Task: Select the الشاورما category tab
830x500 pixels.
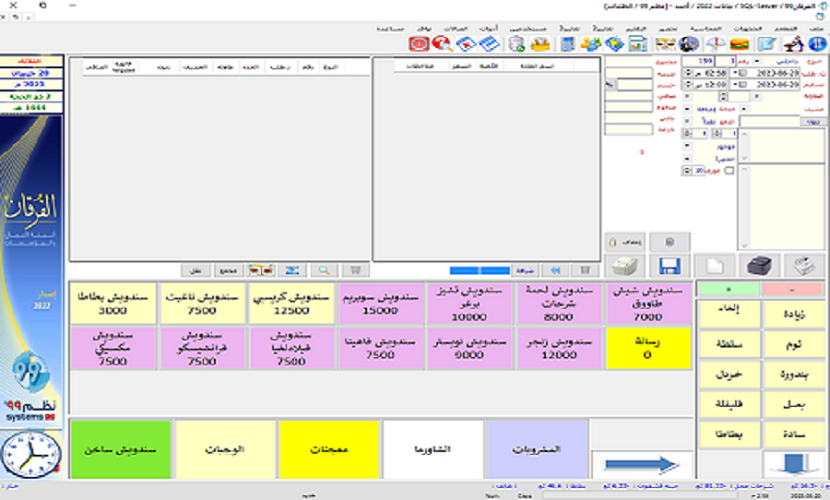Action: [431, 450]
